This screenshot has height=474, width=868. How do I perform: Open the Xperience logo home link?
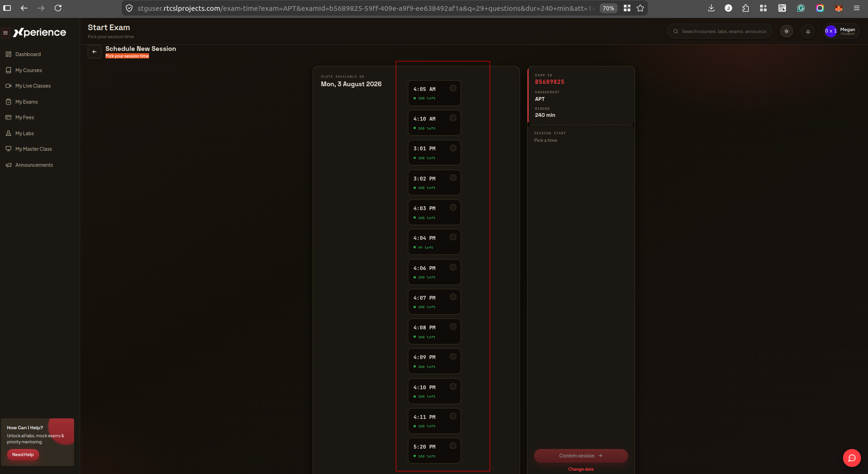[x=40, y=32]
